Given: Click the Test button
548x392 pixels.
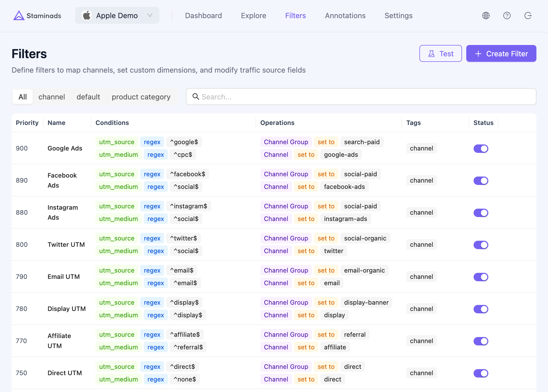Looking at the screenshot, I should tap(441, 54).
